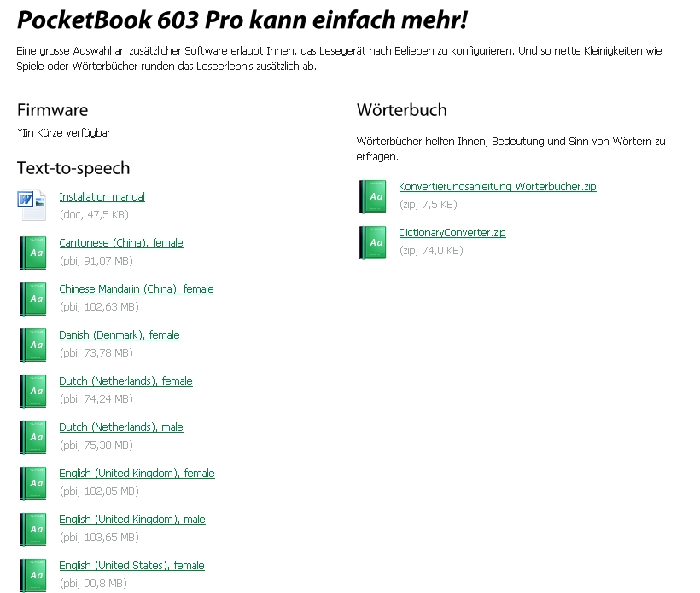Viewport: 700px width, 593px height.
Task: Click the '(zip, 7,5 KB)' size text
Action: pyautogui.click(x=429, y=205)
